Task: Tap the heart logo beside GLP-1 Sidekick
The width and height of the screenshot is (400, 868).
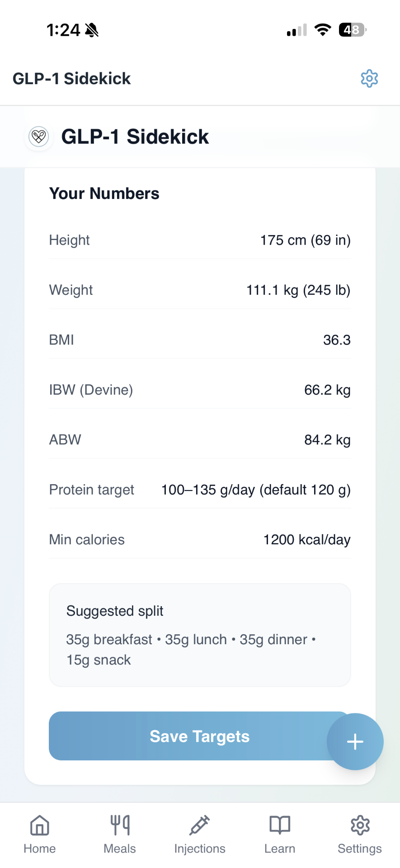Action: coord(39,136)
